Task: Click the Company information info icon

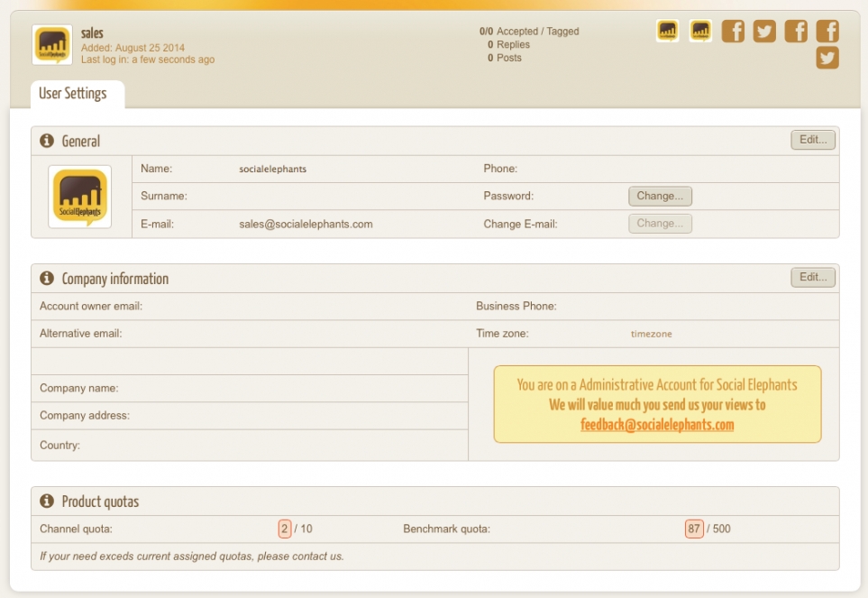Action: (x=47, y=278)
